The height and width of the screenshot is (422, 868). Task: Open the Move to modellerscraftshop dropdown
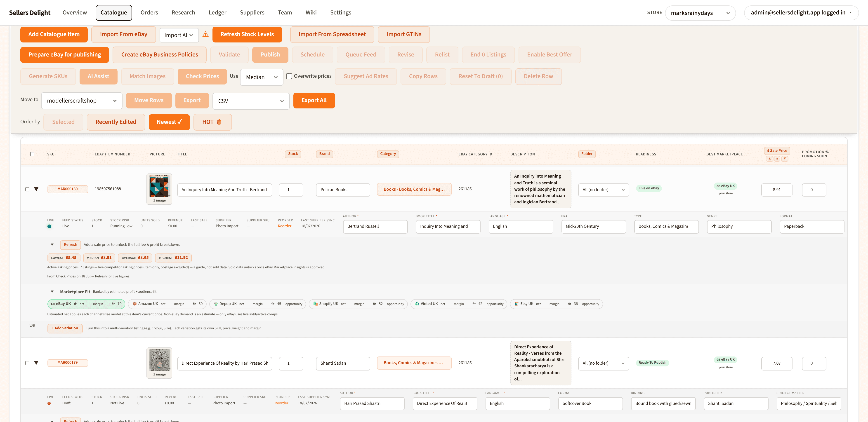coord(82,101)
